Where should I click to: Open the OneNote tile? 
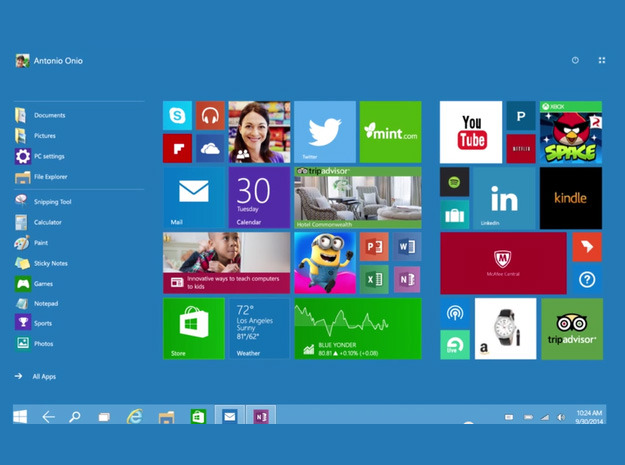coord(407,279)
